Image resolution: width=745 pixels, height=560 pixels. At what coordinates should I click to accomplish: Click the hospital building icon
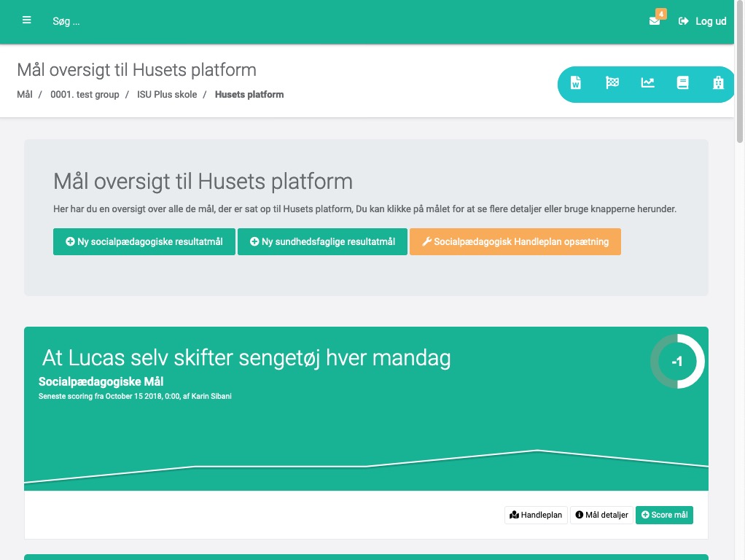click(718, 83)
